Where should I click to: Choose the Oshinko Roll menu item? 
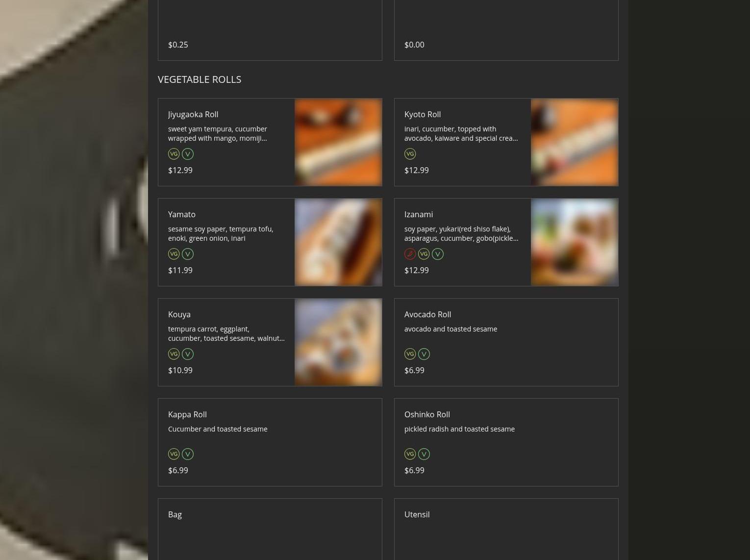pos(427,414)
